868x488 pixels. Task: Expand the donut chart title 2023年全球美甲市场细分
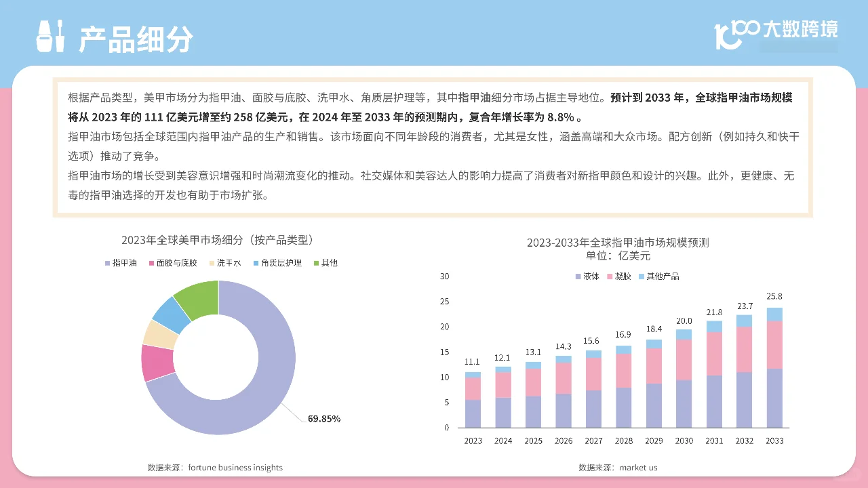point(218,239)
